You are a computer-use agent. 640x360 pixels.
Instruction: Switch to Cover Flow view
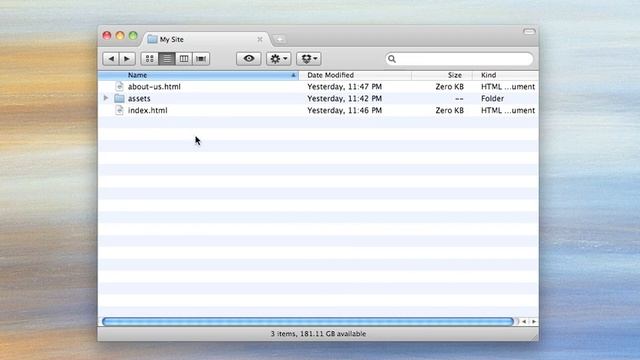pyautogui.click(x=201, y=59)
